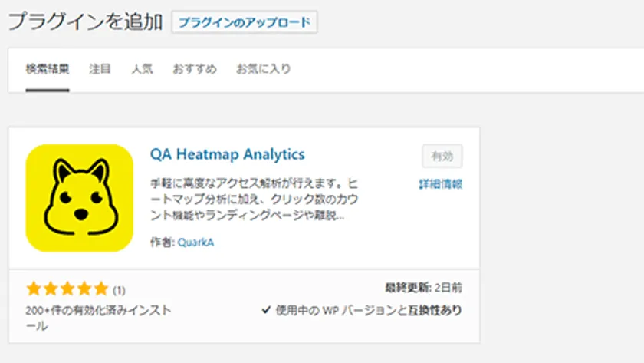
Task: Go to the おすすめ tab
Action: tap(194, 69)
